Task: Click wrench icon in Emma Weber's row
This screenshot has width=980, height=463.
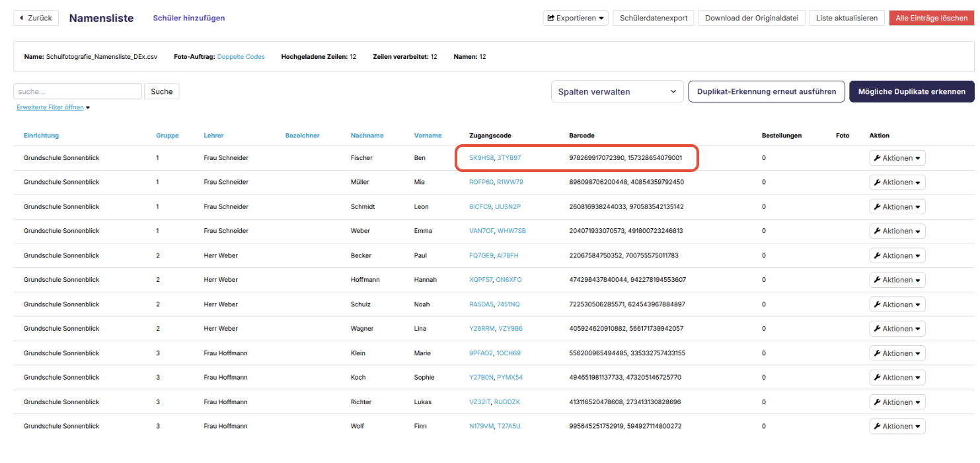Action: click(877, 232)
